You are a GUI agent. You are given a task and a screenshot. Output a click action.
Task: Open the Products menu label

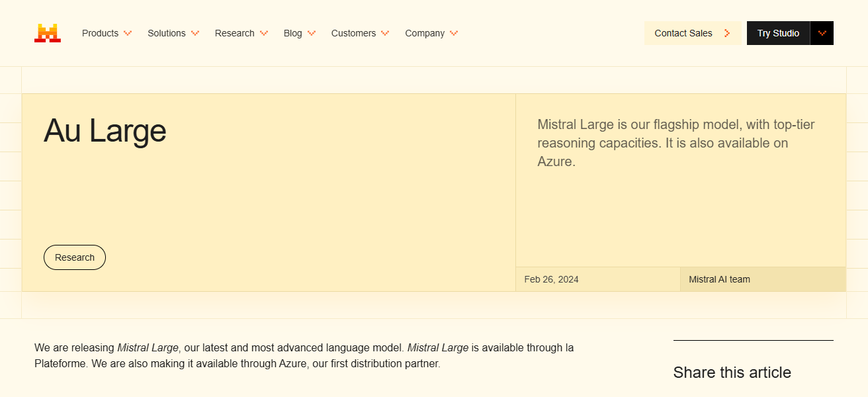pos(100,33)
